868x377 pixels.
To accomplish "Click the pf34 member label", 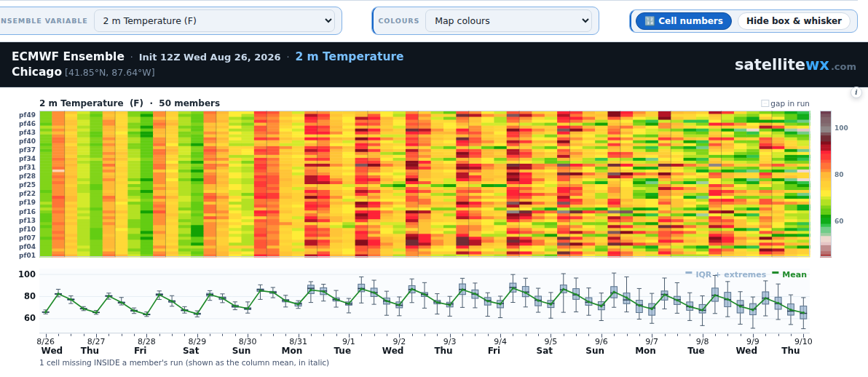I will click(28, 159).
